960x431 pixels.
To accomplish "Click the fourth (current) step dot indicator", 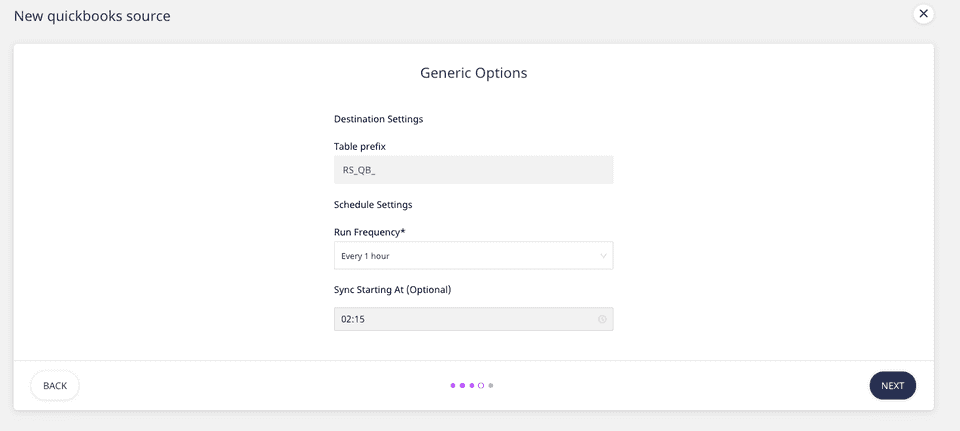I will coord(481,385).
